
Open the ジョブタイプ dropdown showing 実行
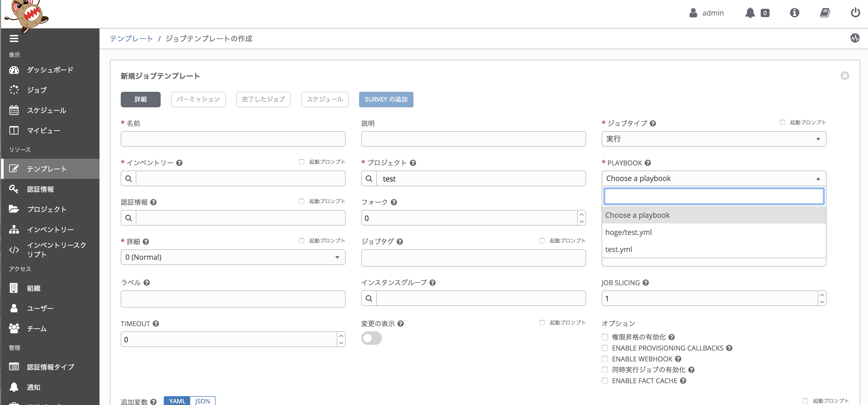click(x=713, y=139)
